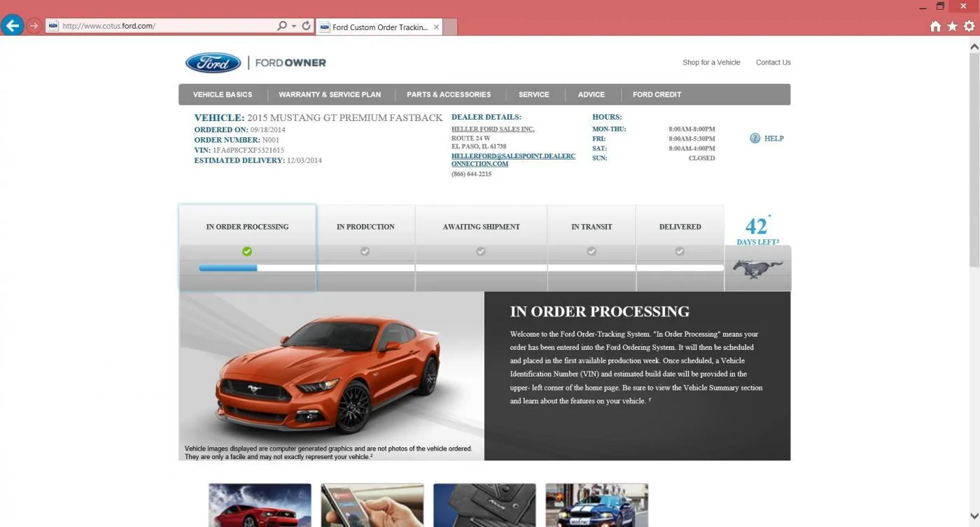The height and width of the screenshot is (527, 980).
Task: Click the vertical scrollbar thumb
Action: click(974, 159)
